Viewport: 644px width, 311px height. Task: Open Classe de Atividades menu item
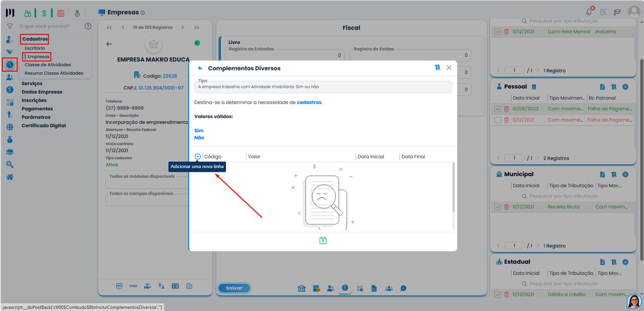48,65
